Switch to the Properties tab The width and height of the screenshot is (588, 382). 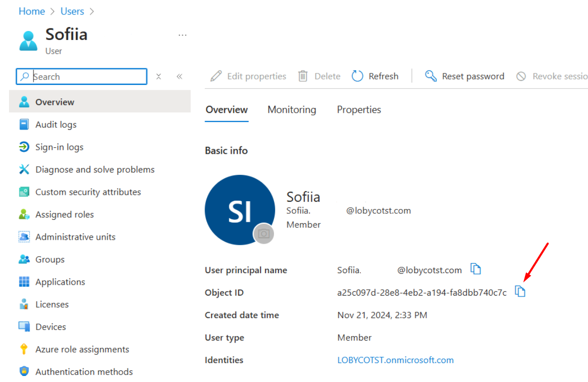359,110
